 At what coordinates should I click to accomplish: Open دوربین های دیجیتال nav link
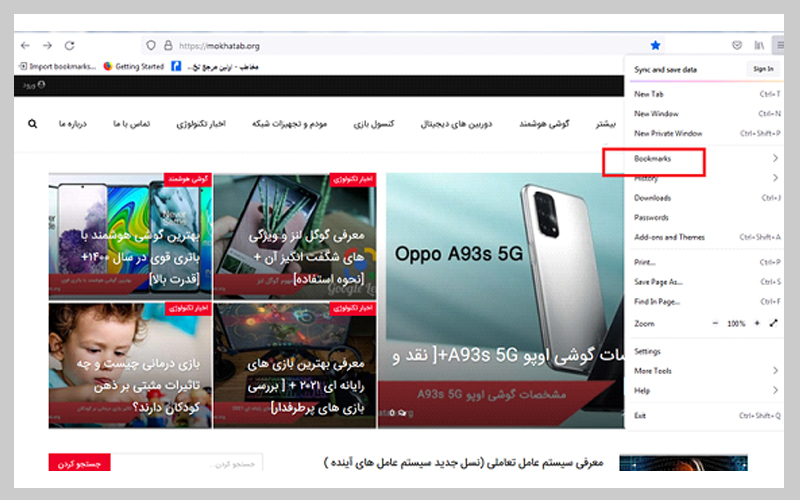pyautogui.click(x=457, y=123)
